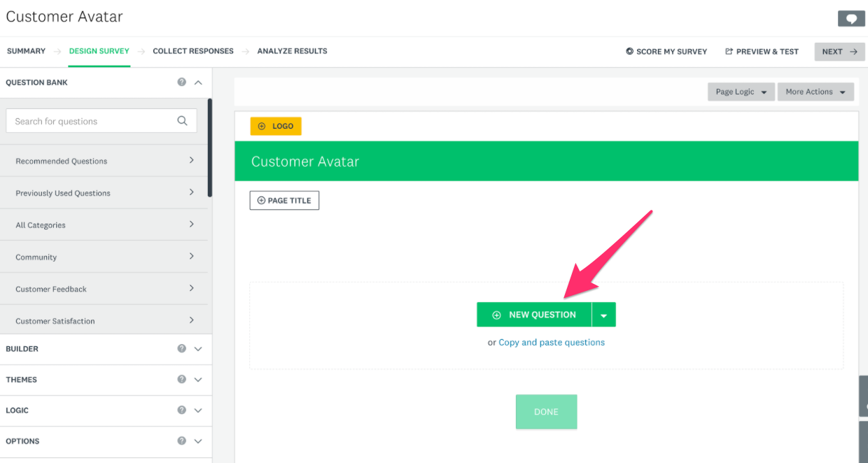Viewport: 868px width, 463px height.
Task: Open help icon beside Logic
Action: tap(182, 410)
